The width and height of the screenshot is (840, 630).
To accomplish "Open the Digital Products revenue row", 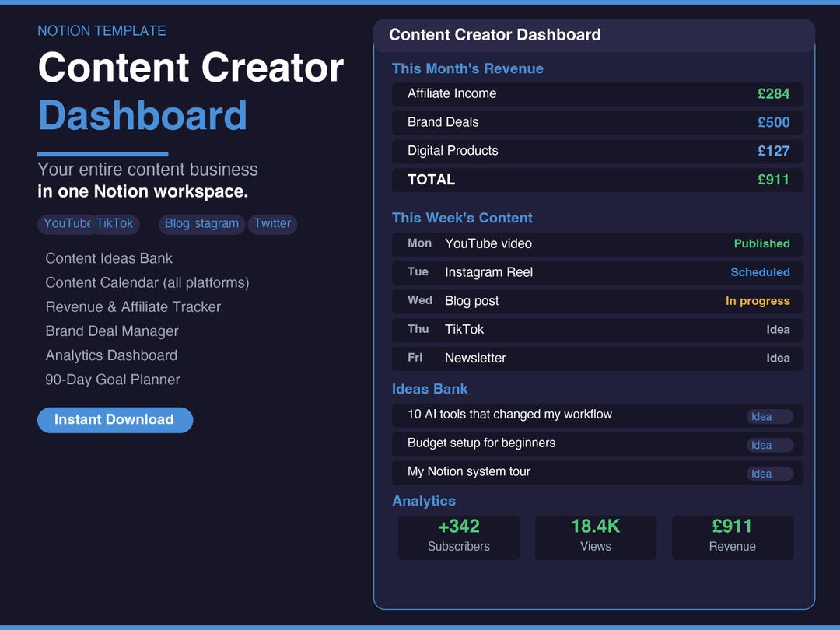I will pyautogui.click(x=597, y=151).
